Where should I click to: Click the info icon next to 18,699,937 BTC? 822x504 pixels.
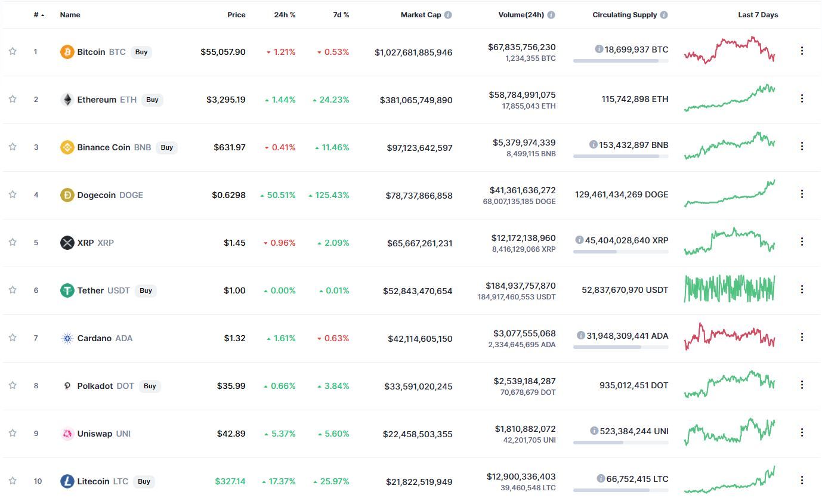click(599, 49)
